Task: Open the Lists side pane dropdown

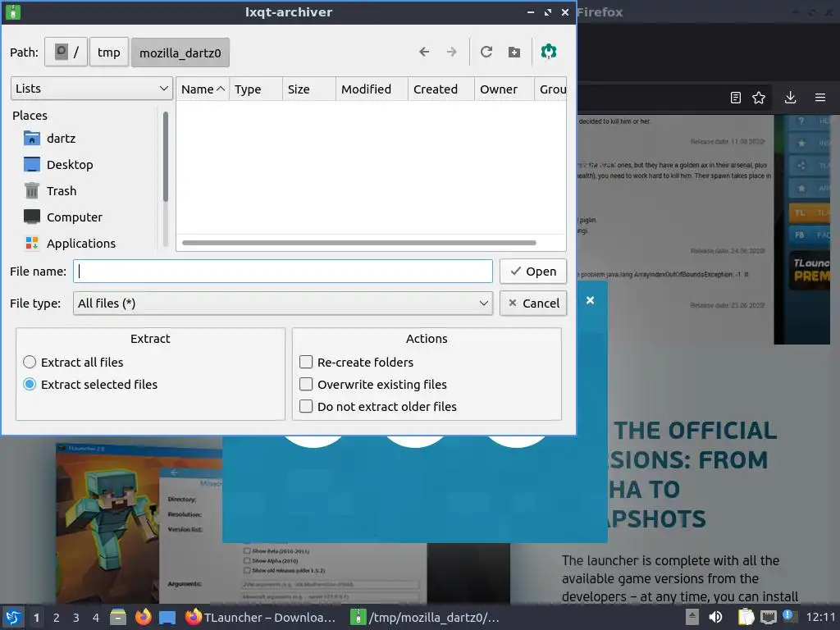Action: pyautogui.click(x=92, y=89)
